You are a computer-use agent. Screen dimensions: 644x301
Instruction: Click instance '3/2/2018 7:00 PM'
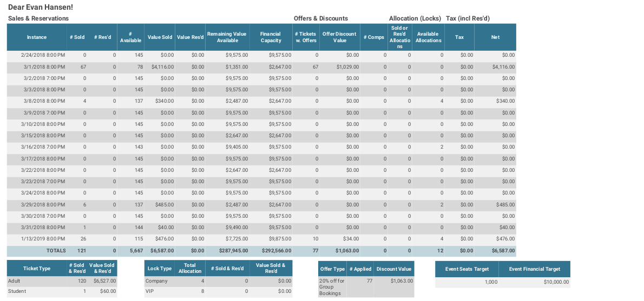pos(44,78)
